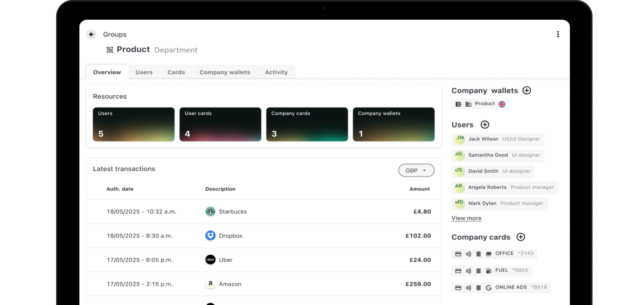
Task: Open the FUEL *5603 company card
Action: (491, 271)
